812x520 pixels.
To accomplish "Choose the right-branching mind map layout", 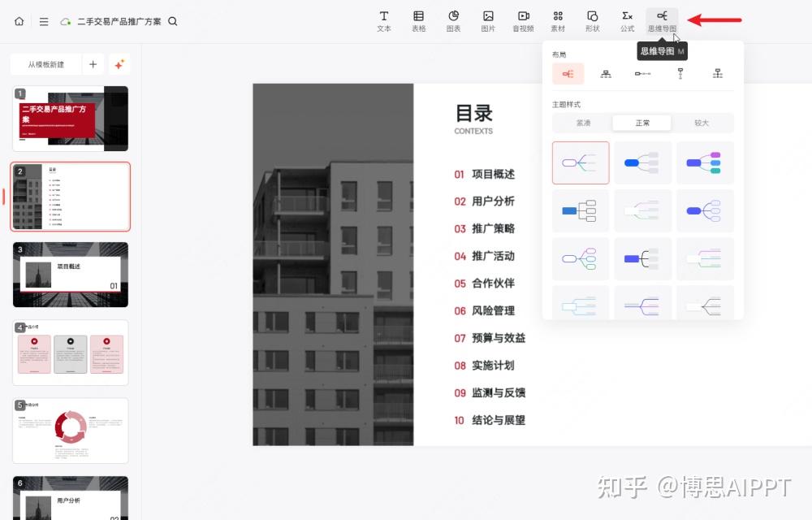I will [568, 74].
